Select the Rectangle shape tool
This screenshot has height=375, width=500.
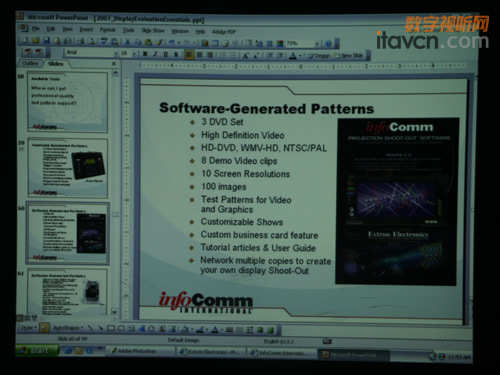click(x=111, y=328)
